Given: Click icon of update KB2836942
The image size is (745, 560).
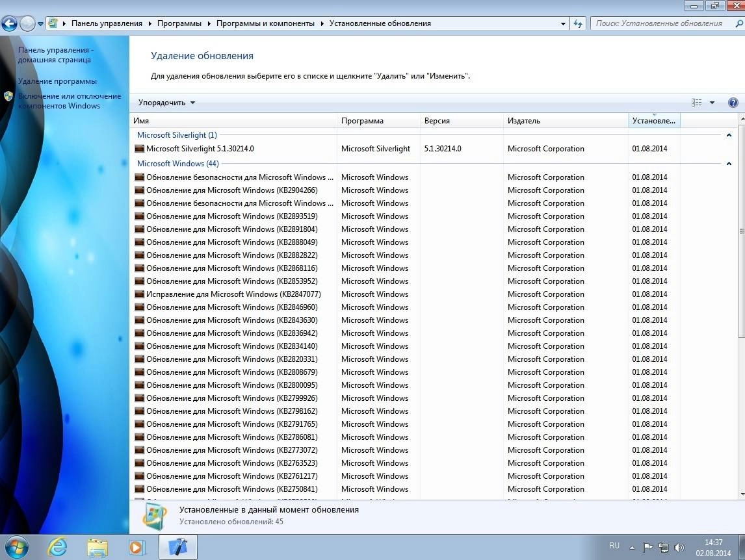Looking at the screenshot, I should [x=139, y=333].
